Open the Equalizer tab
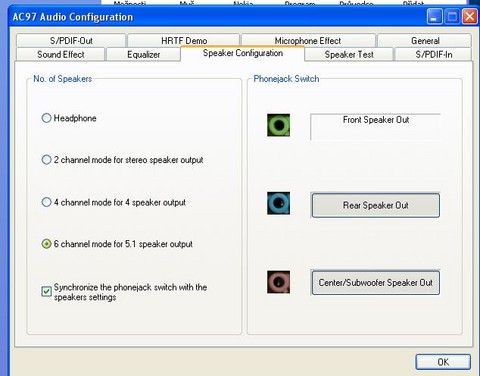The height and width of the screenshot is (376, 480). click(143, 54)
